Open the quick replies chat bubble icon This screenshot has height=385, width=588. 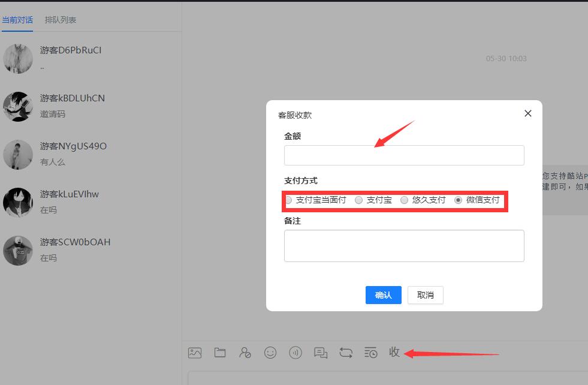321,353
